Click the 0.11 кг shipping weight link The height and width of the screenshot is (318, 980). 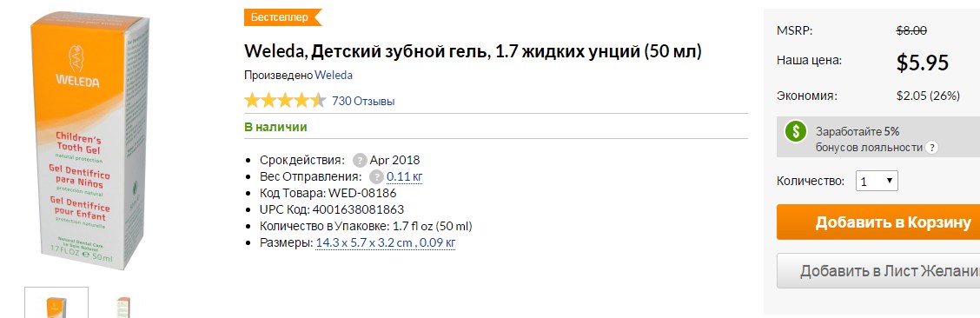click(404, 176)
